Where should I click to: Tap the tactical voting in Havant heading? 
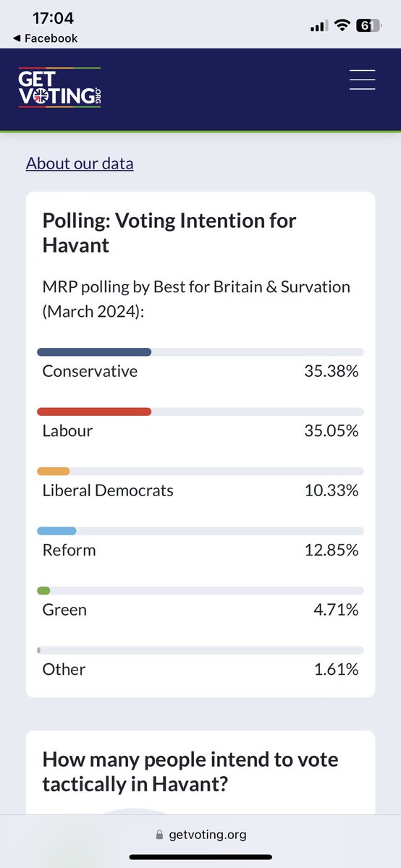coord(190,772)
